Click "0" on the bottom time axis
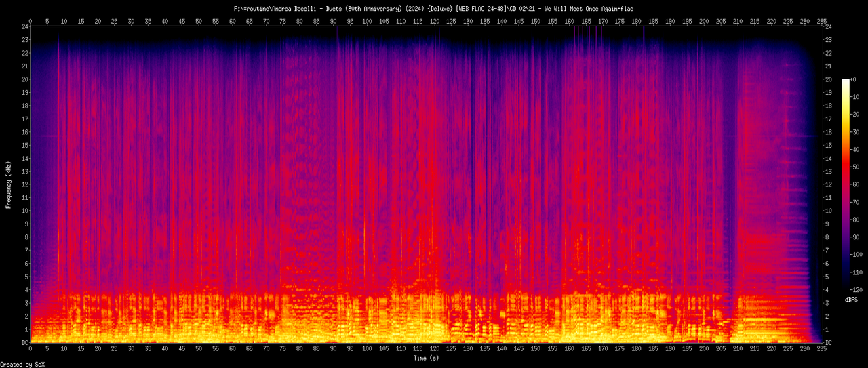 [31, 349]
